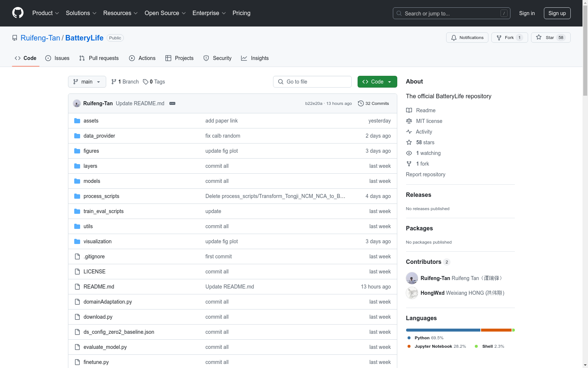This screenshot has width=588, height=368.
Task: Click the Notifications bell icon
Action: click(x=454, y=38)
